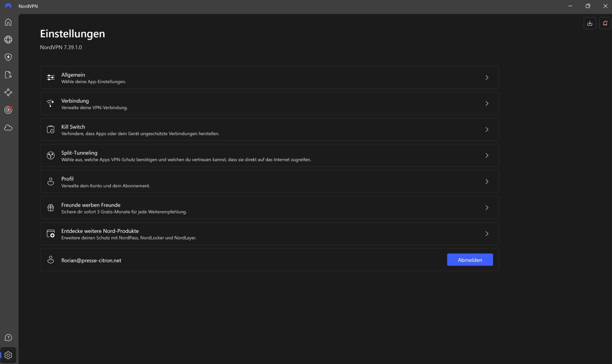This screenshot has width=612, height=364.
Task: Minimize the NordVPN window
Action: click(x=570, y=6)
